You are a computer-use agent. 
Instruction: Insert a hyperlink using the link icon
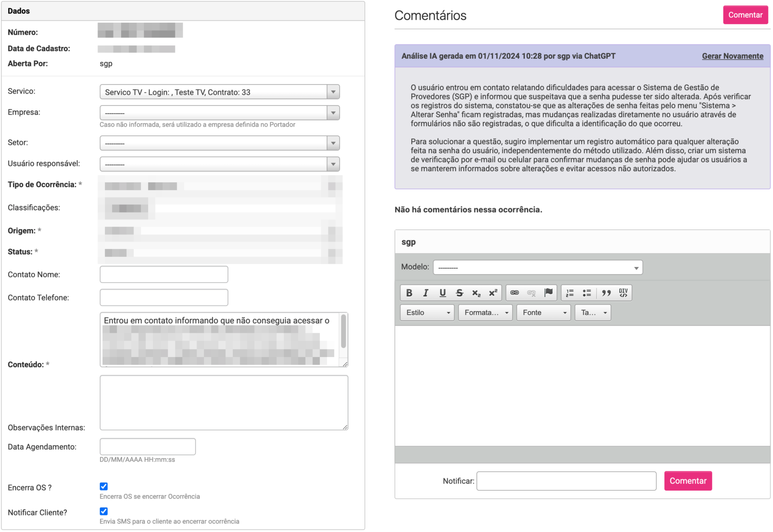click(x=514, y=293)
